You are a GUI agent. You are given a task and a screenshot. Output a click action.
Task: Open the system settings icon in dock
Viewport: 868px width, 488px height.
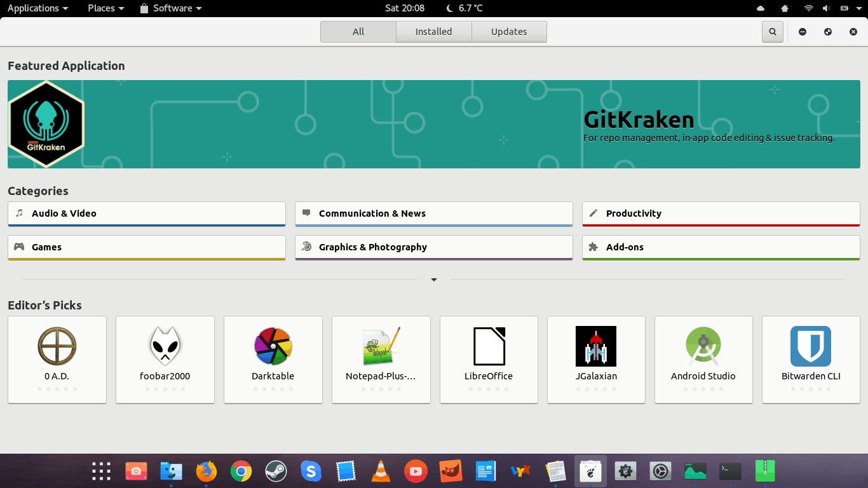point(660,471)
